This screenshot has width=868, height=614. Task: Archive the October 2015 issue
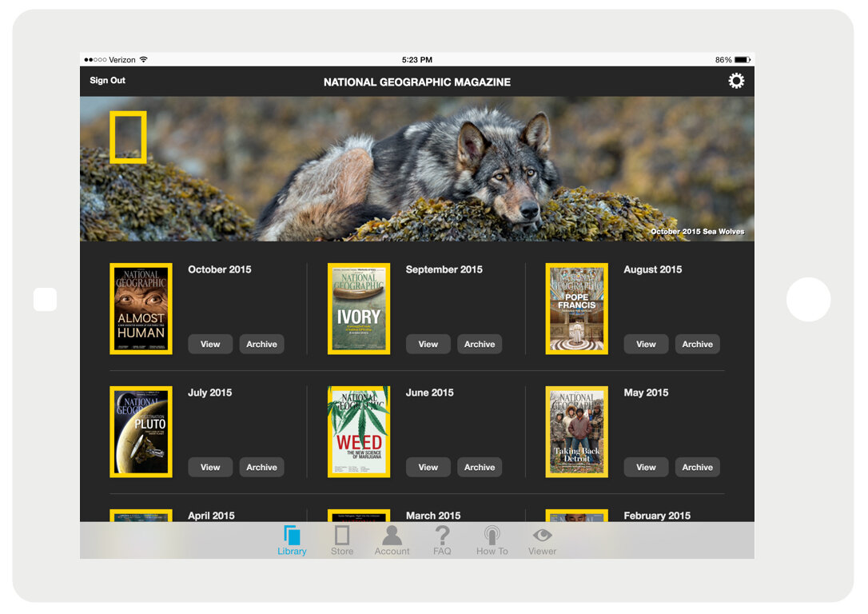point(262,344)
